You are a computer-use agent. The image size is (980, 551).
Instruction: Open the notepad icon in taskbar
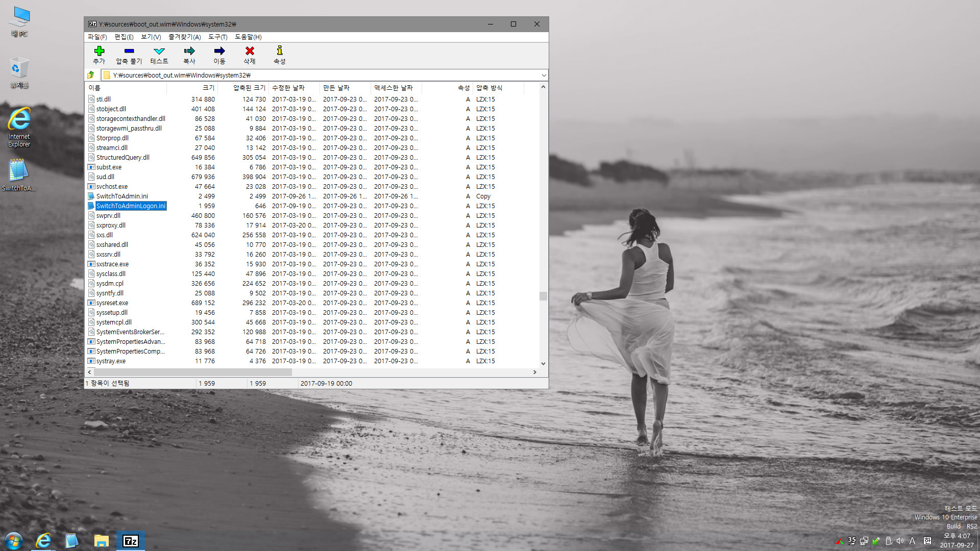pos(71,541)
